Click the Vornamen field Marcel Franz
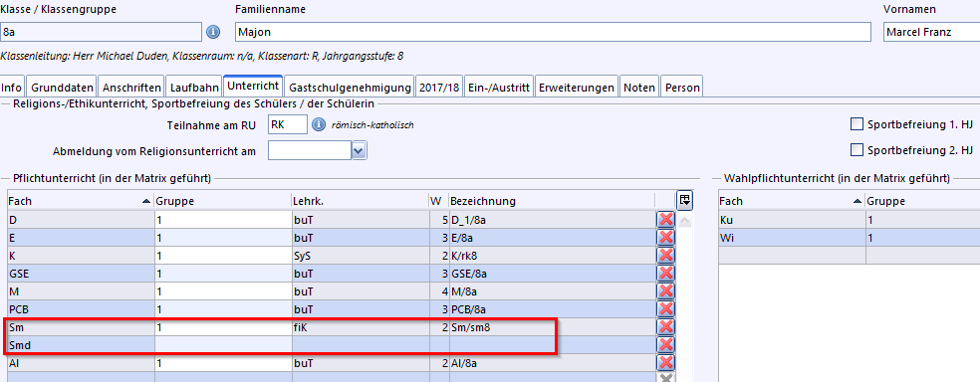Viewport: 980px width, 382px height. tap(931, 32)
